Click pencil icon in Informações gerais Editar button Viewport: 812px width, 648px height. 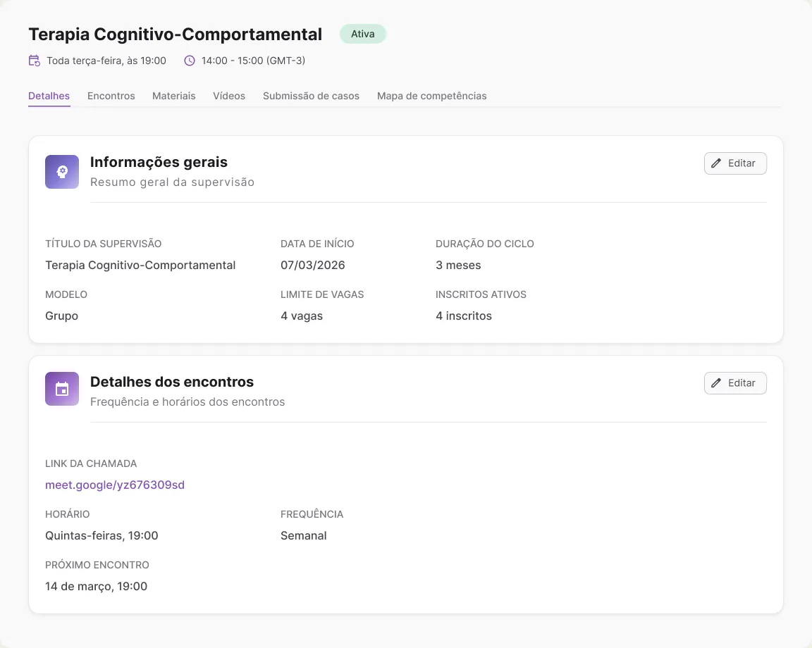tap(715, 163)
